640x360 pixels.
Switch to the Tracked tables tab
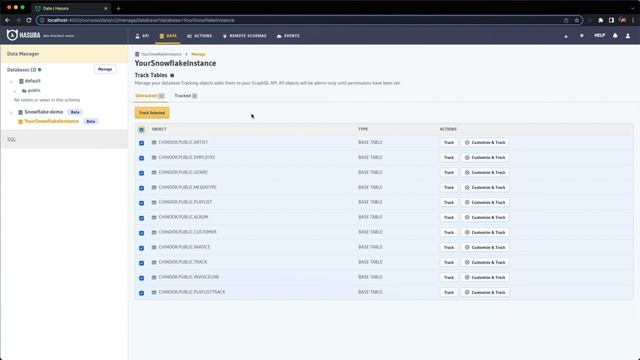pos(186,96)
